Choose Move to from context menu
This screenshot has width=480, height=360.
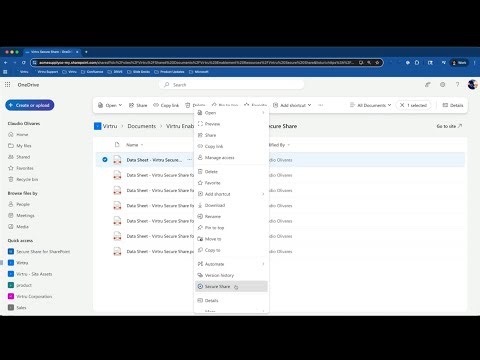pos(231,239)
